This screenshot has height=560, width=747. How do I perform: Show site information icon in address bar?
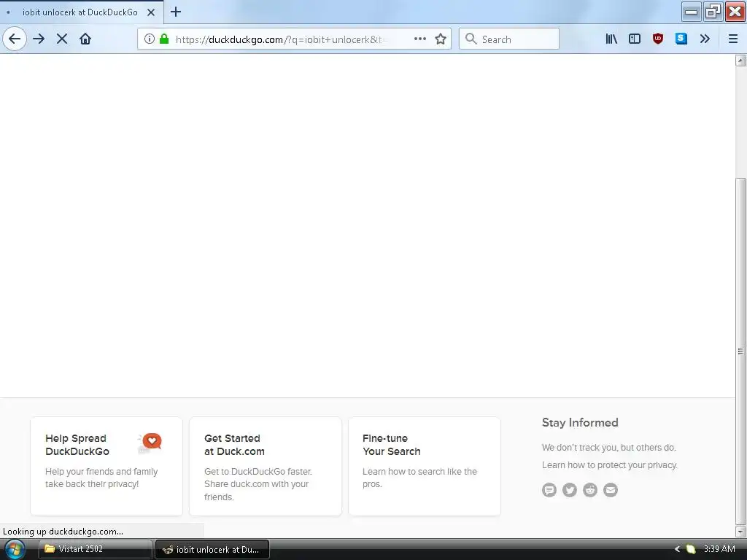click(149, 39)
